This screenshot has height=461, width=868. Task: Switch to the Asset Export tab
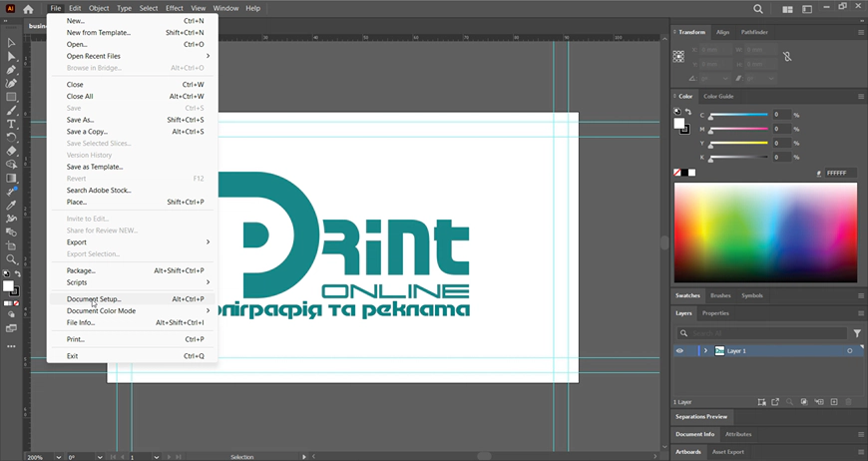728,452
